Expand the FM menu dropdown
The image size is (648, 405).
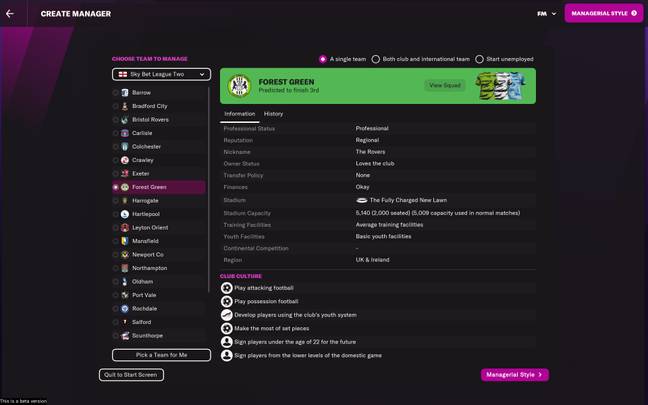[547, 14]
